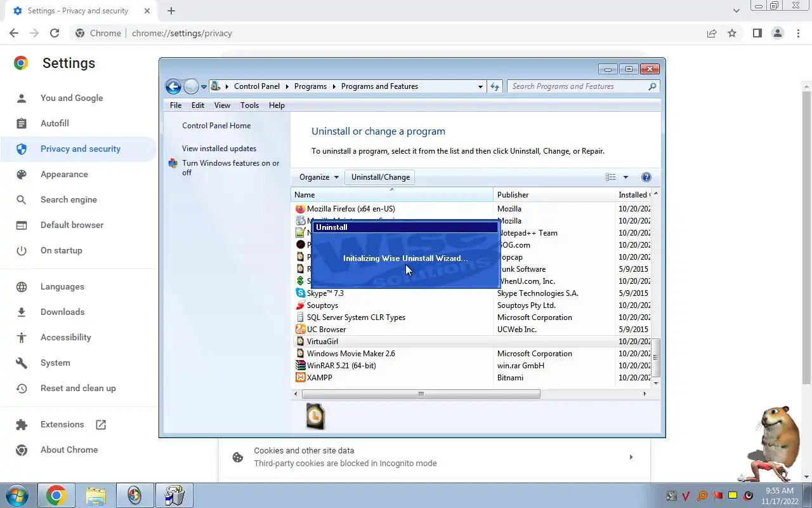
Task: Expand address bar history dropdown
Action: (480, 86)
